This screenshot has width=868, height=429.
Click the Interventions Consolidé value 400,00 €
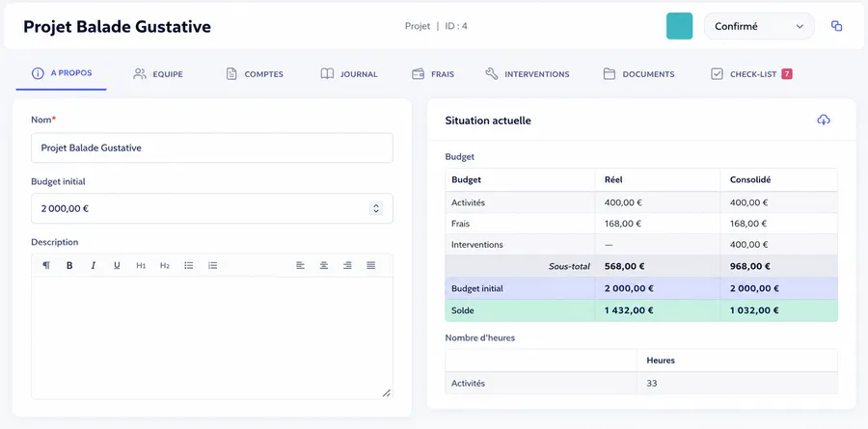[x=748, y=245]
